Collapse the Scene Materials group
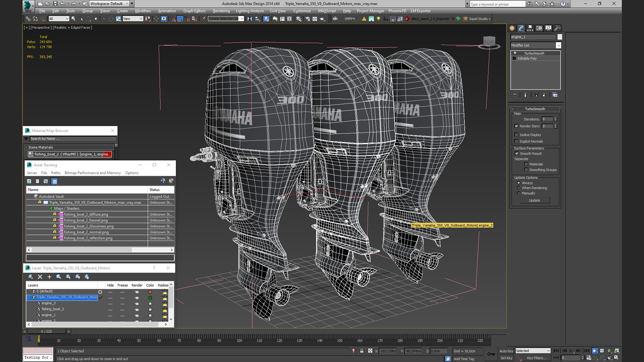The width and height of the screenshot is (644, 362). point(26,147)
